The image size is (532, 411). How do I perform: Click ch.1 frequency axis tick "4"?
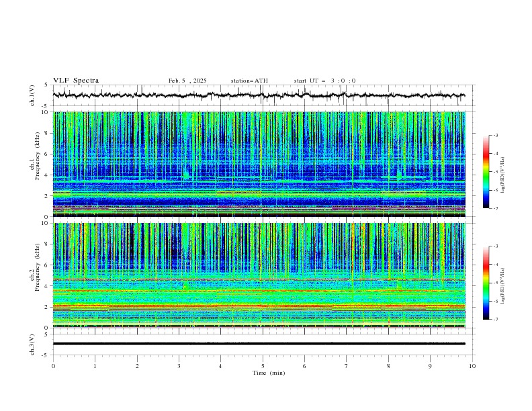(47, 175)
